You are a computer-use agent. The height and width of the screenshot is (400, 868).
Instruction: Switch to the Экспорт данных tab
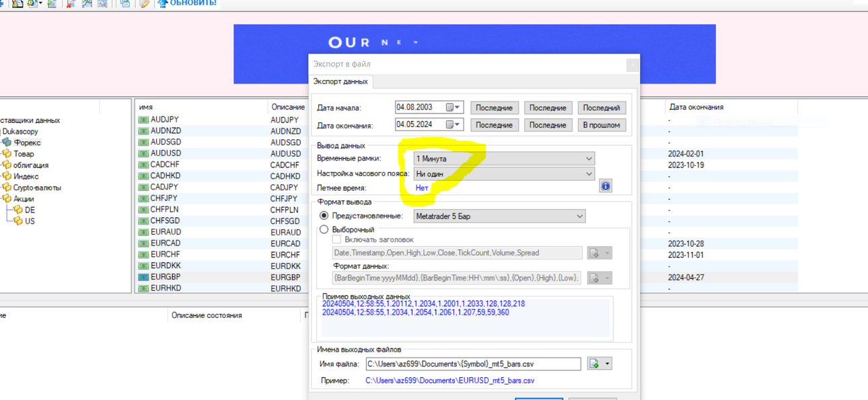pyautogui.click(x=340, y=81)
